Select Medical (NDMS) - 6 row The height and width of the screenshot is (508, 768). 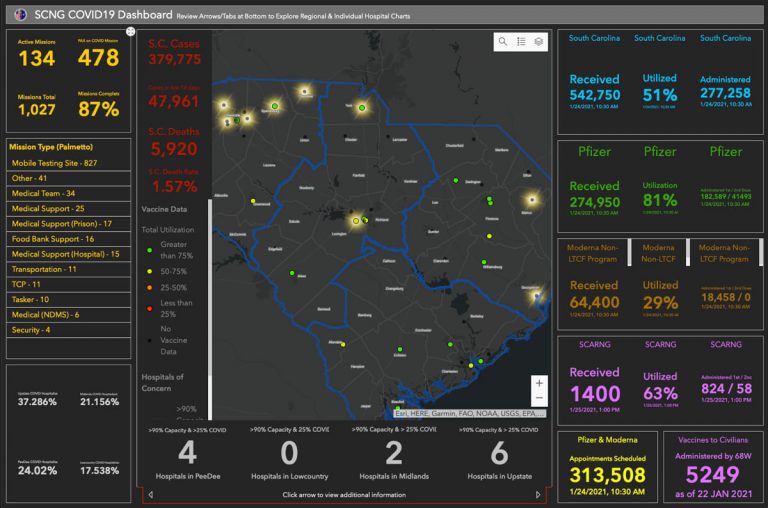click(69, 315)
